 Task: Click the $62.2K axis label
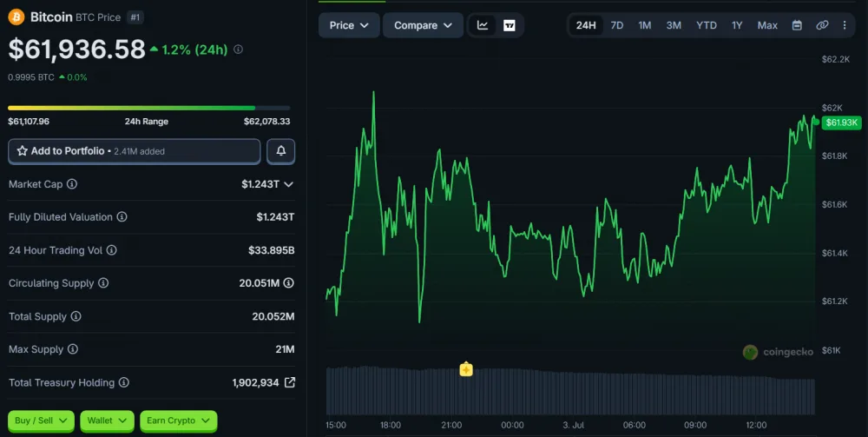click(835, 59)
